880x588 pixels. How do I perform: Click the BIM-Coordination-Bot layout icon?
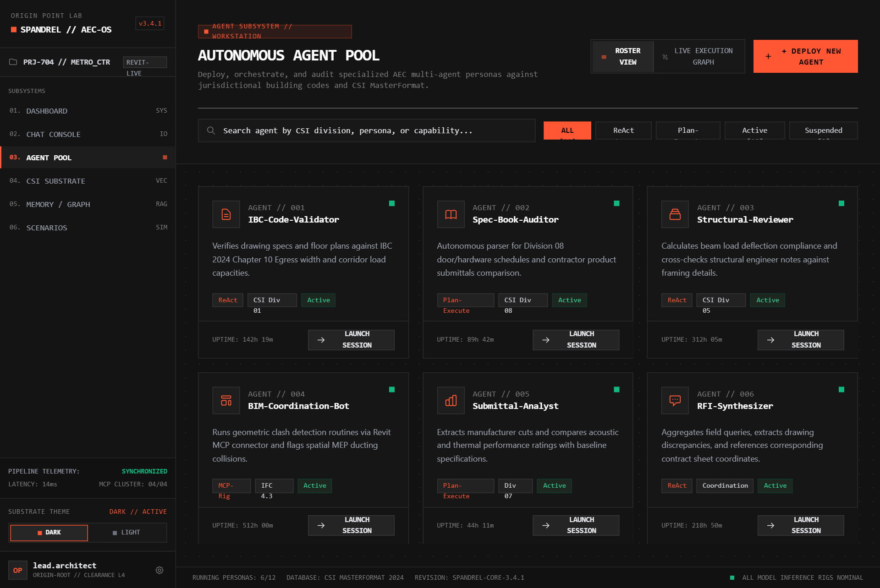pos(226,401)
